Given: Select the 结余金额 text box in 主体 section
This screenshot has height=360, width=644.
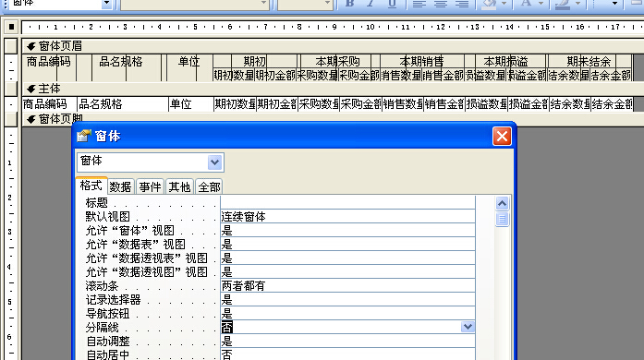Looking at the screenshot, I should point(612,104).
